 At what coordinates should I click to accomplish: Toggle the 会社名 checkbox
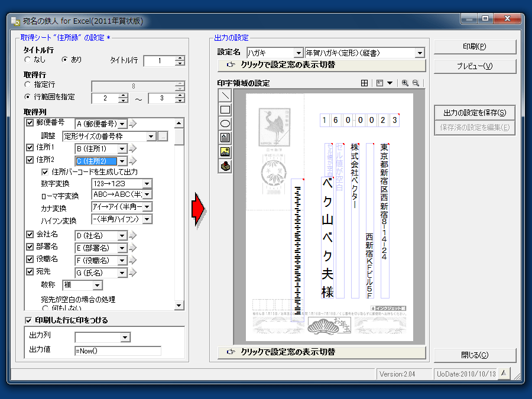(30, 234)
